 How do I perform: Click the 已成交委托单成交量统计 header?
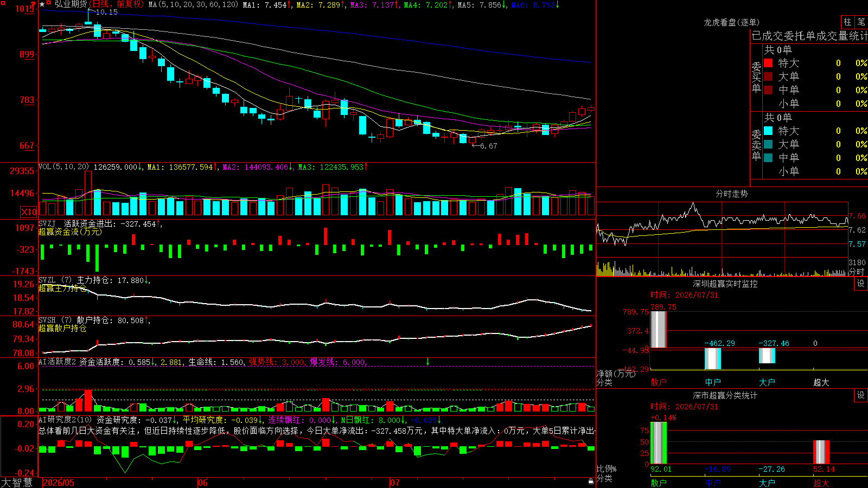pyautogui.click(x=809, y=36)
